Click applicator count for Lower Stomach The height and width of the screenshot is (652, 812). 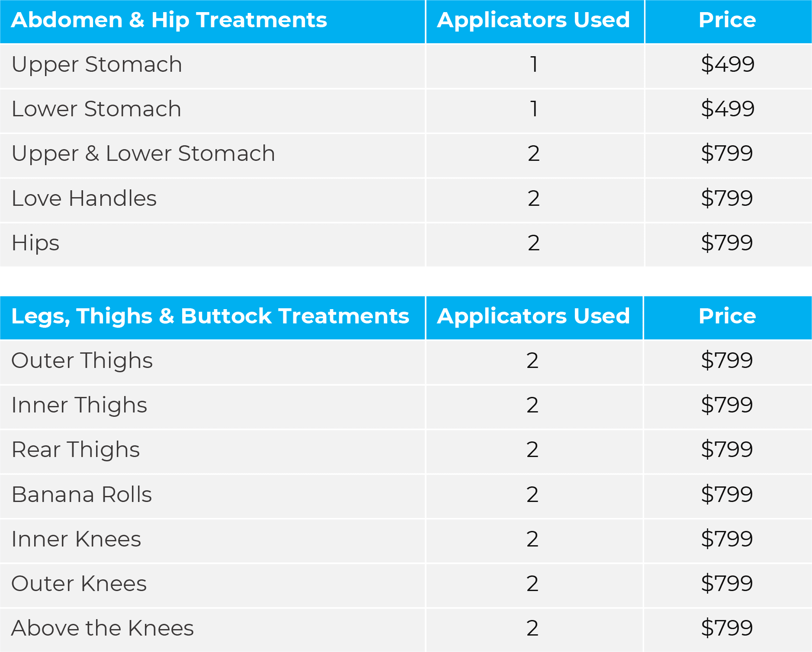(534, 109)
